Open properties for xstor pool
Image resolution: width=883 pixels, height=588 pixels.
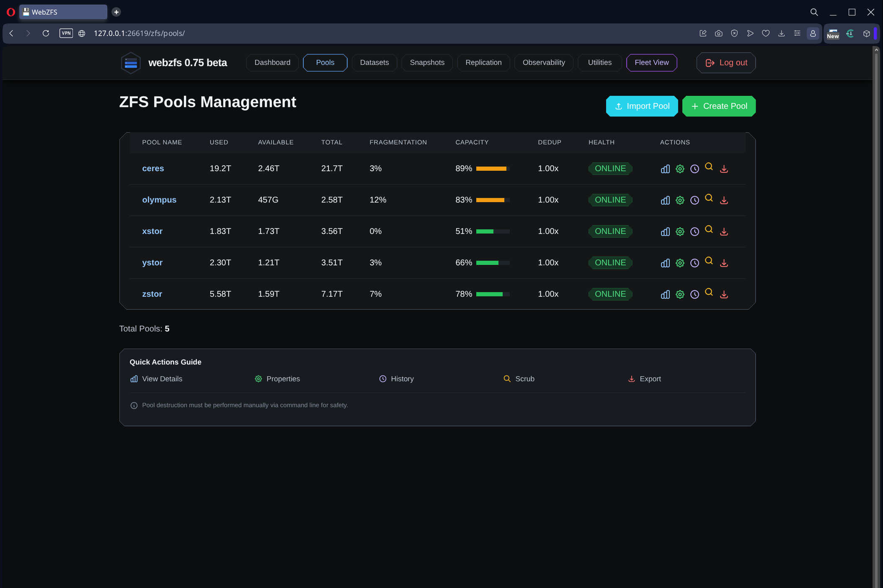[679, 231]
